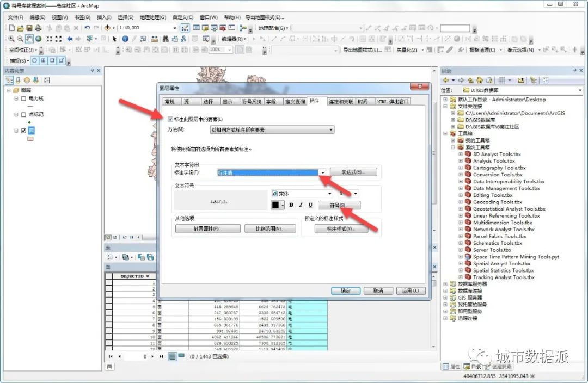This screenshot has width=588, height=383.
Task: Switch to the 定义查询 tab
Action: tap(295, 102)
